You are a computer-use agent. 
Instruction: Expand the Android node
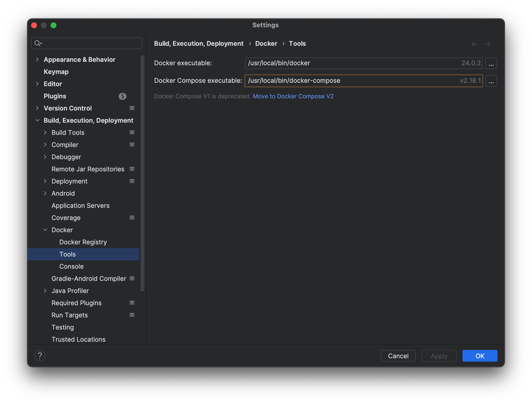45,193
